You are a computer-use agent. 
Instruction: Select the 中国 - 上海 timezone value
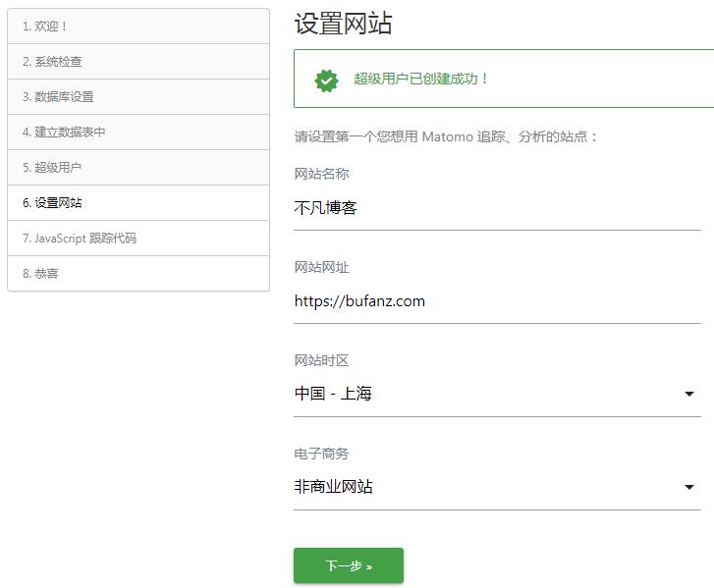click(333, 394)
